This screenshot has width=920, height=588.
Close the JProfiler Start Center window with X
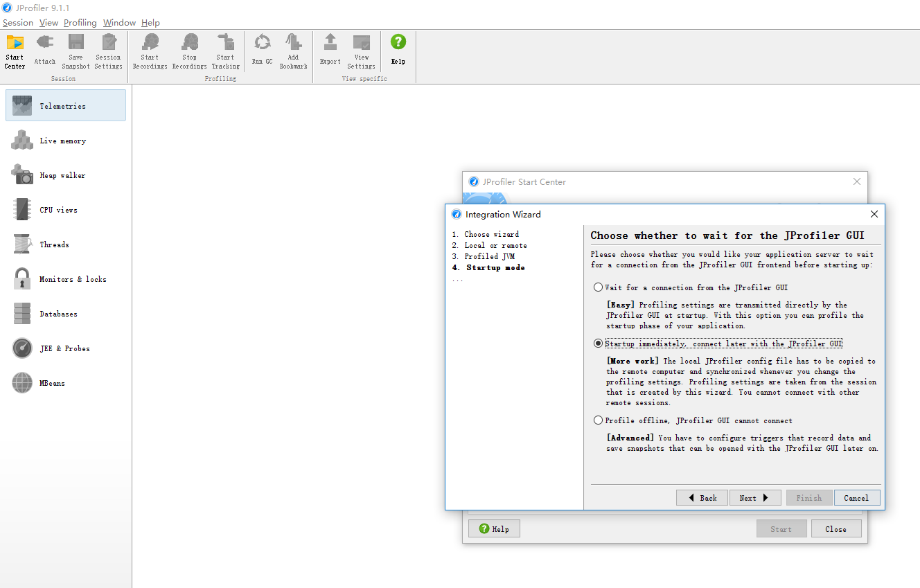pyautogui.click(x=857, y=181)
